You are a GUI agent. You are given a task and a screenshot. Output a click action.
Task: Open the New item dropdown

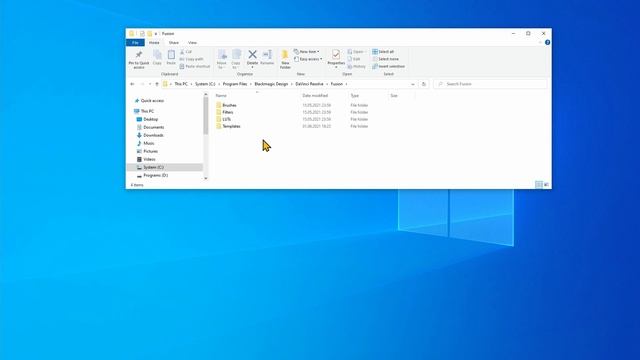click(x=307, y=52)
